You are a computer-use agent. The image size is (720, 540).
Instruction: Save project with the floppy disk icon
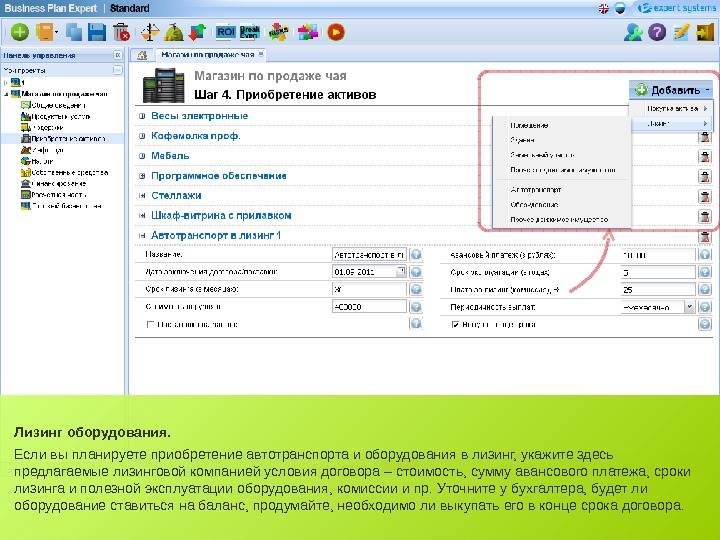tap(97, 32)
